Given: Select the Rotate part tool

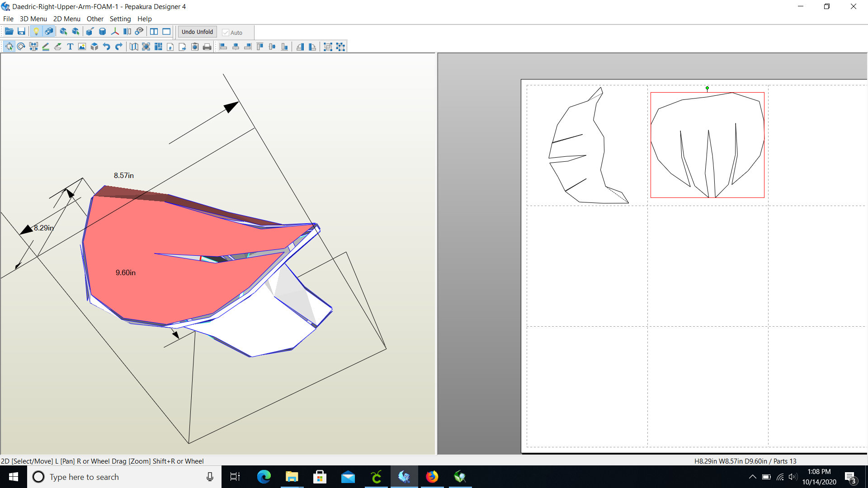Looking at the screenshot, I should pos(21,47).
